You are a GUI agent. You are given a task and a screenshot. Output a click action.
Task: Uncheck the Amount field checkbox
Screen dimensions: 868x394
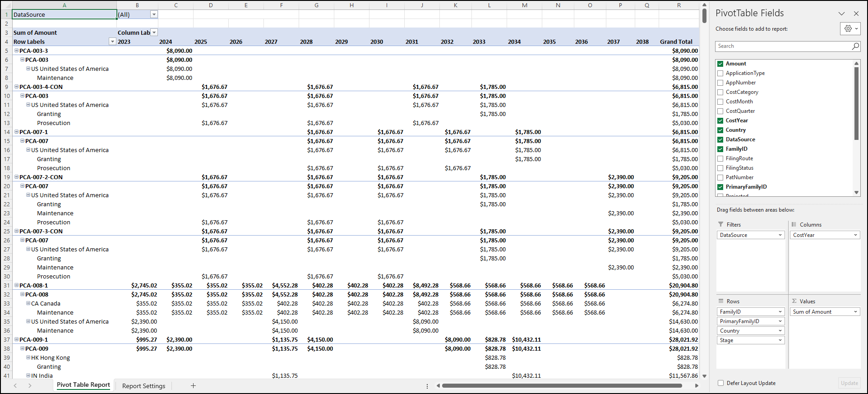(x=720, y=64)
